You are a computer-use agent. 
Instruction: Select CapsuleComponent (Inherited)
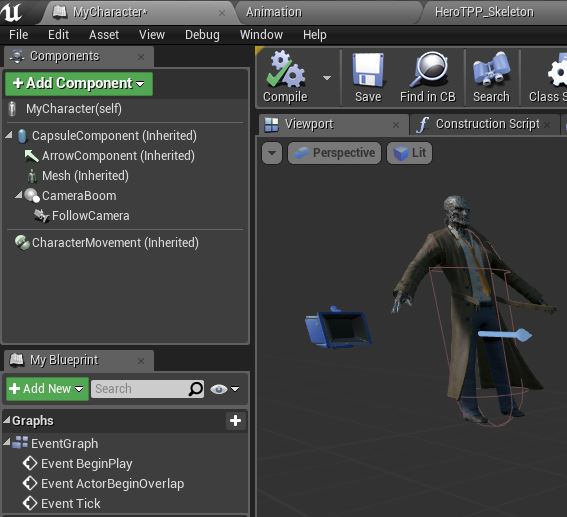click(x=114, y=136)
